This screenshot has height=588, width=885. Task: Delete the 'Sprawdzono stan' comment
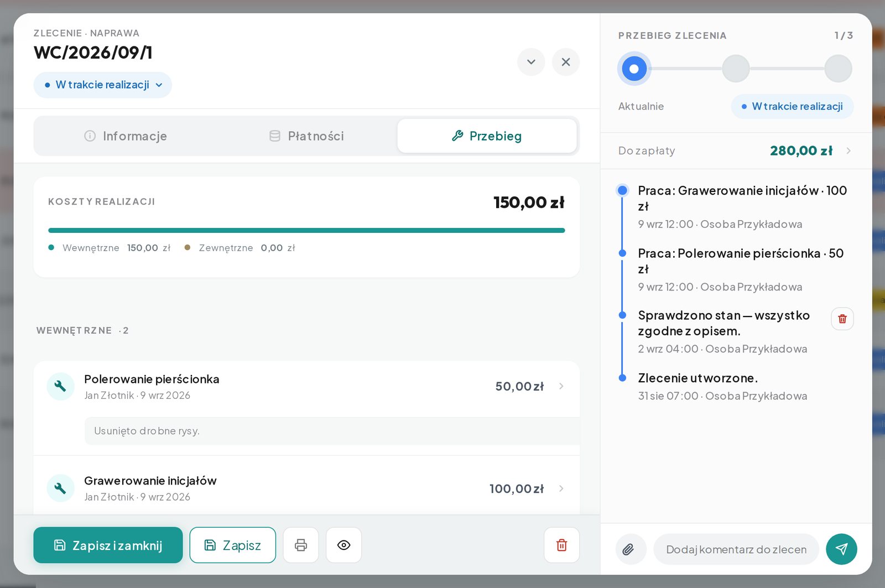842,319
